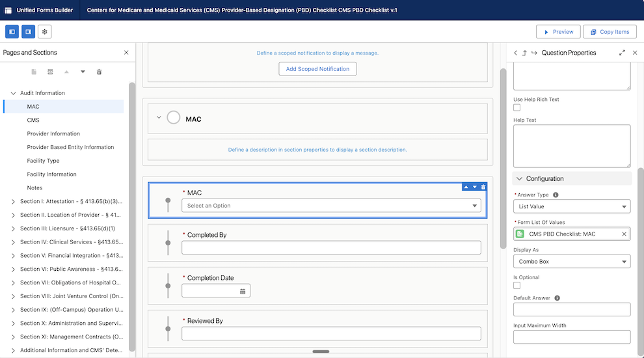The width and height of the screenshot is (644, 358).
Task: Open the Answer Type dropdown
Action: 572,207
